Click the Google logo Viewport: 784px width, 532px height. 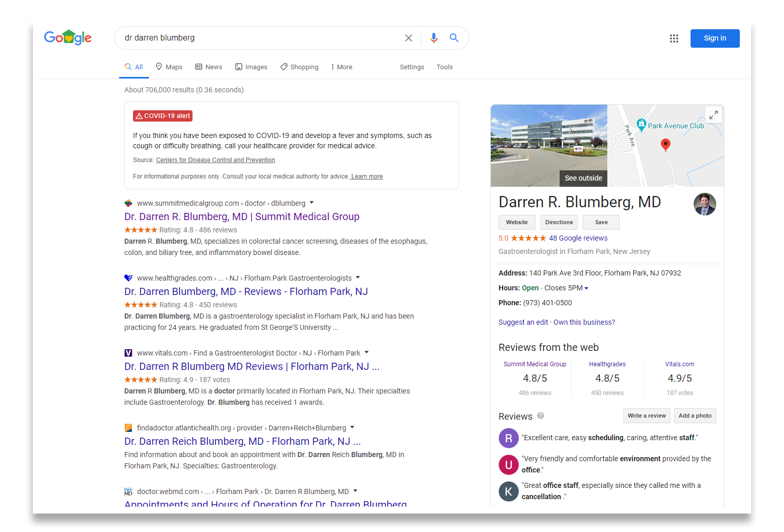pyautogui.click(x=68, y=38)
